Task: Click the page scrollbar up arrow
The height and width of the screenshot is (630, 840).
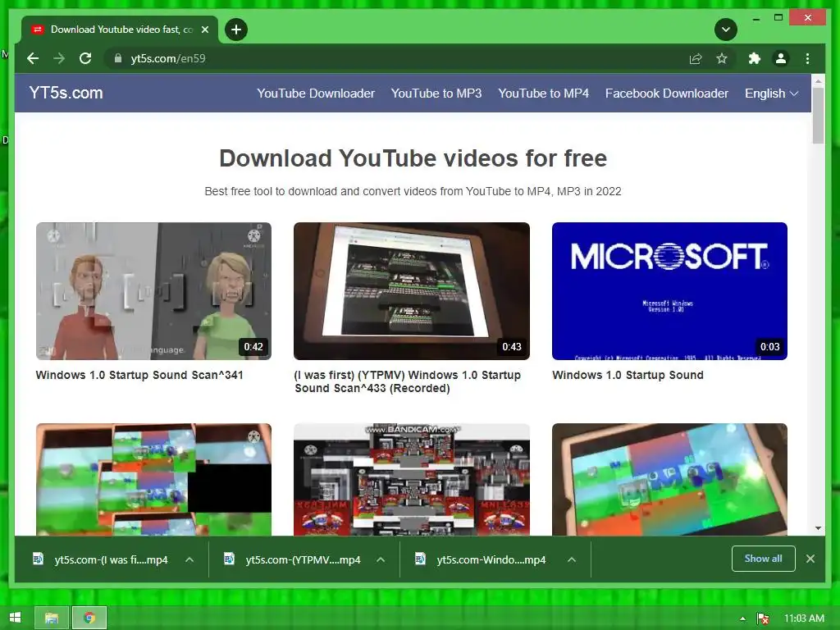Action: [818, 81]
